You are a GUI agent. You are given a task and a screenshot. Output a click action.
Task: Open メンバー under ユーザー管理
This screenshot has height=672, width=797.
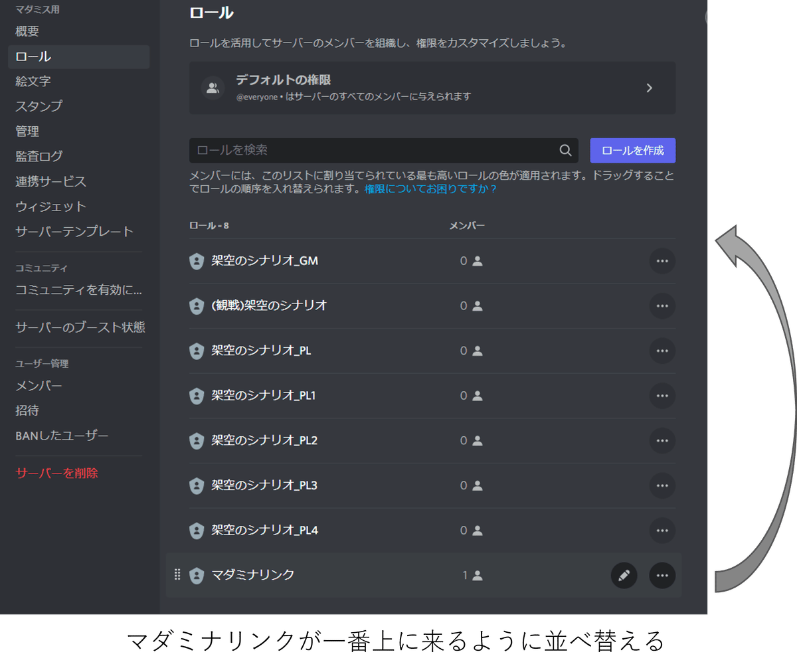coord(78,385)
